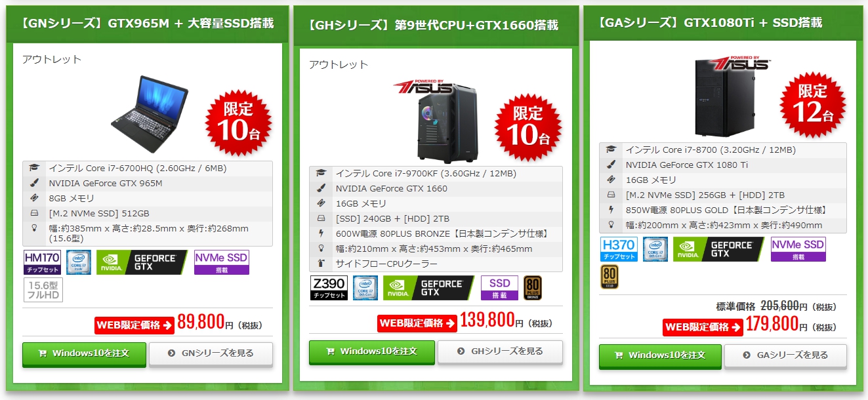
Task: Click the Z390 chipset badge
Action: coord(329,288)
